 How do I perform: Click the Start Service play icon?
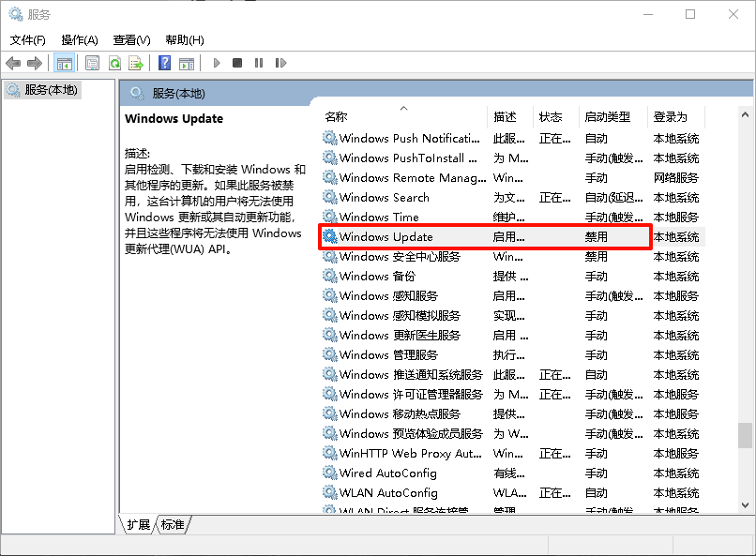coord(217,63)
